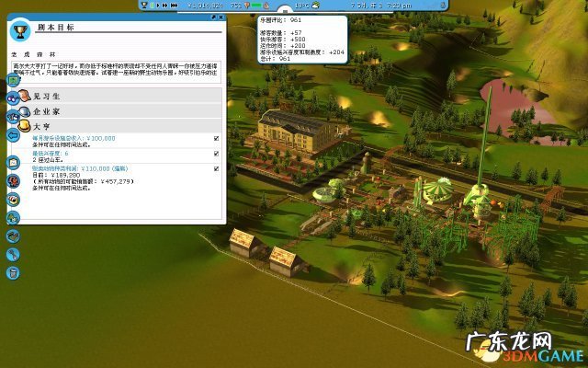Click the apprentice cap icon
The image size is (588, 368).
pos(25,96)
